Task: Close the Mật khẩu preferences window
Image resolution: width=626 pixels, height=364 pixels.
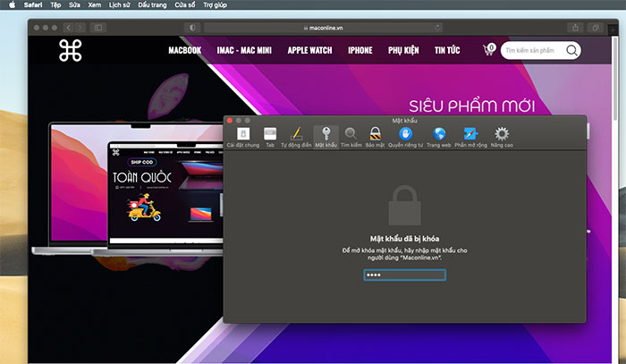Action: pos(230,120)
